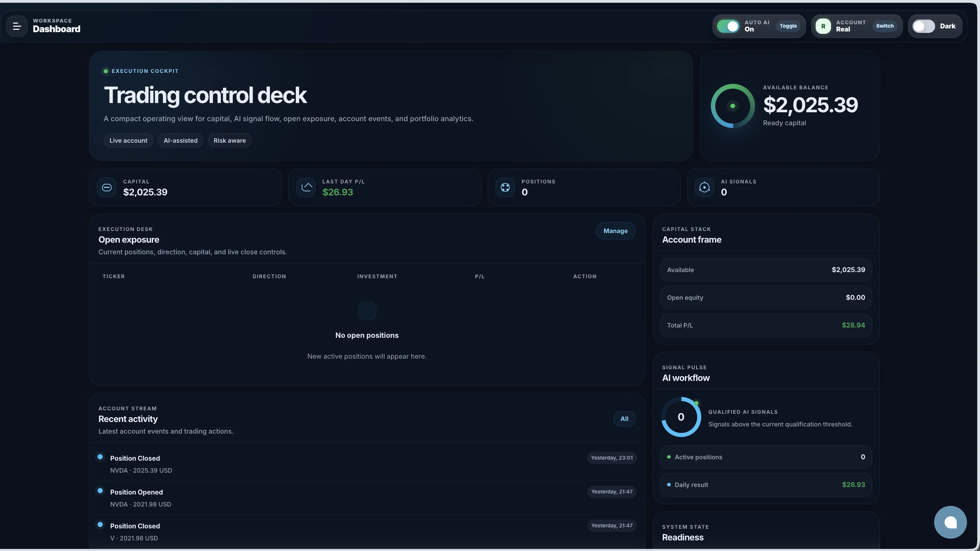Click the Active positions row
This screenshot has height=551, width=980.
click(x=766, y=457)
